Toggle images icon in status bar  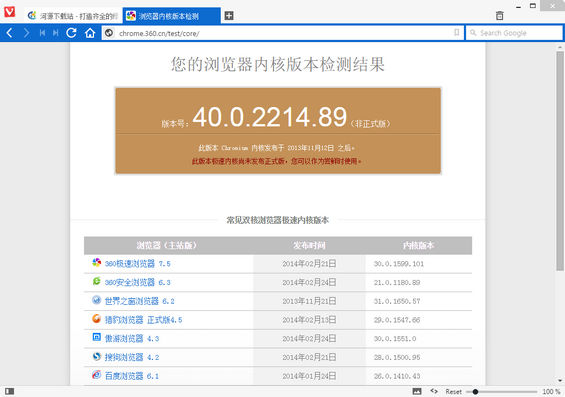tap(417, 391)
